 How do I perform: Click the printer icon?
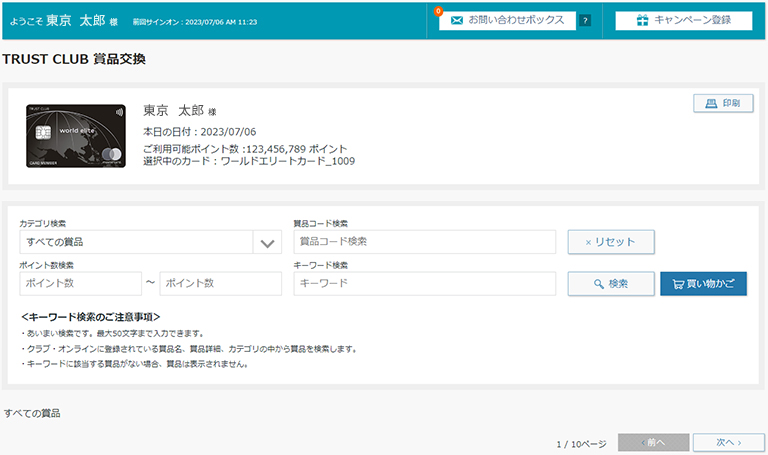tap(711, 103)
